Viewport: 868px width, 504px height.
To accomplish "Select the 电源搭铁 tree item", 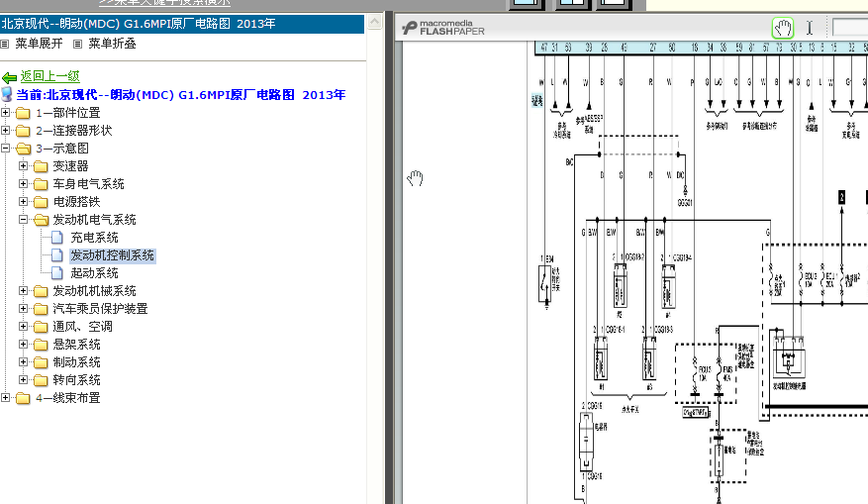I will click(77, 202).
